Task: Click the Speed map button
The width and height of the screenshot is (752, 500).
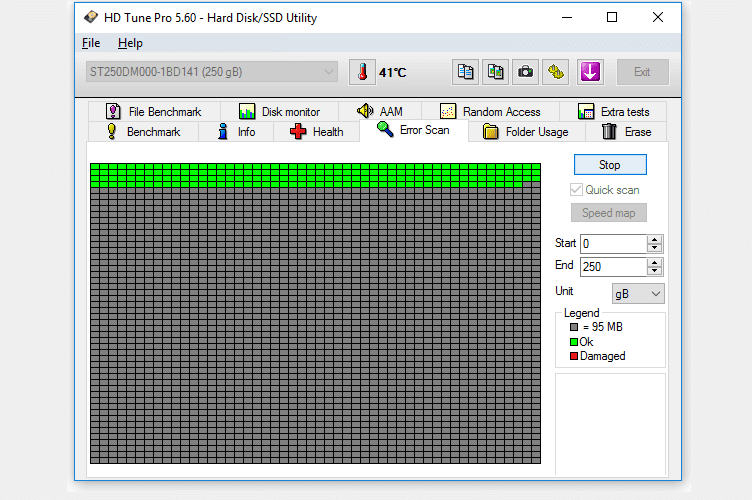Action: [609, 213]
